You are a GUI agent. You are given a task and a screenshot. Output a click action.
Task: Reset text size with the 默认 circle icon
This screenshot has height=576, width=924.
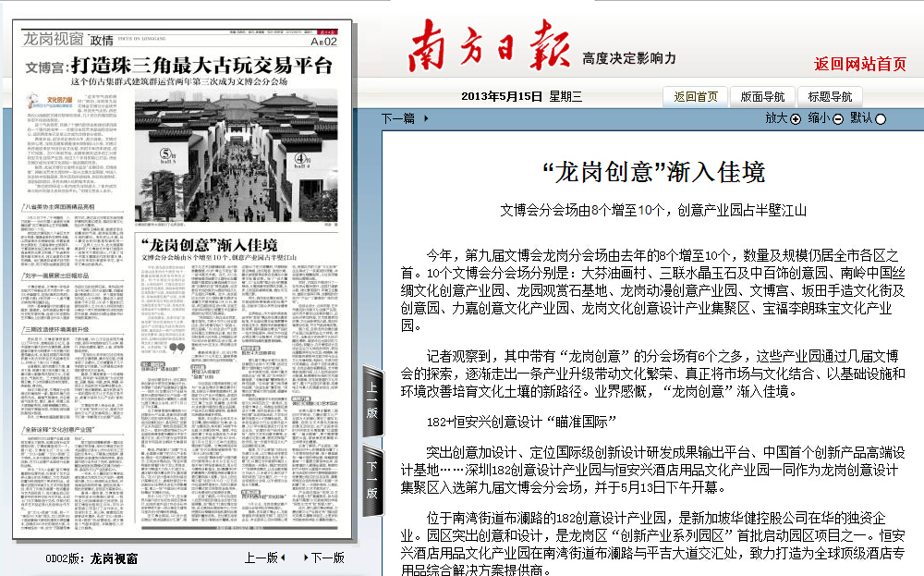[881, 119]
